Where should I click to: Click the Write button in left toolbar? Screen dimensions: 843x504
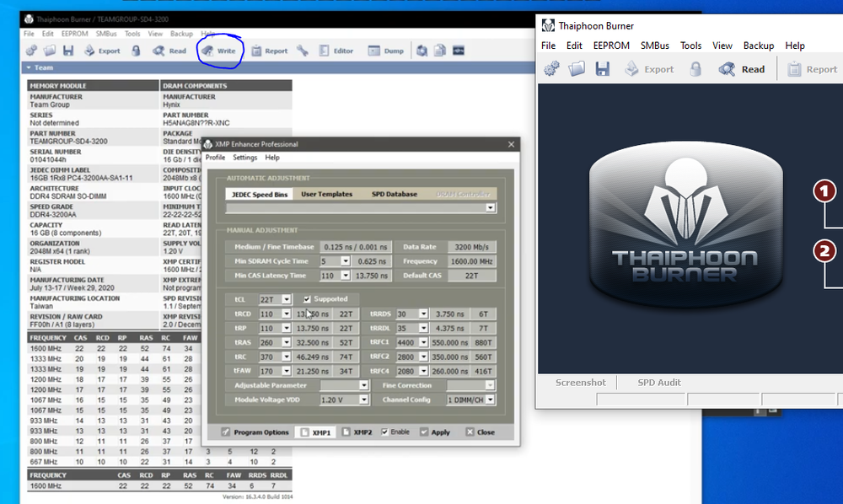coord(219,51)
